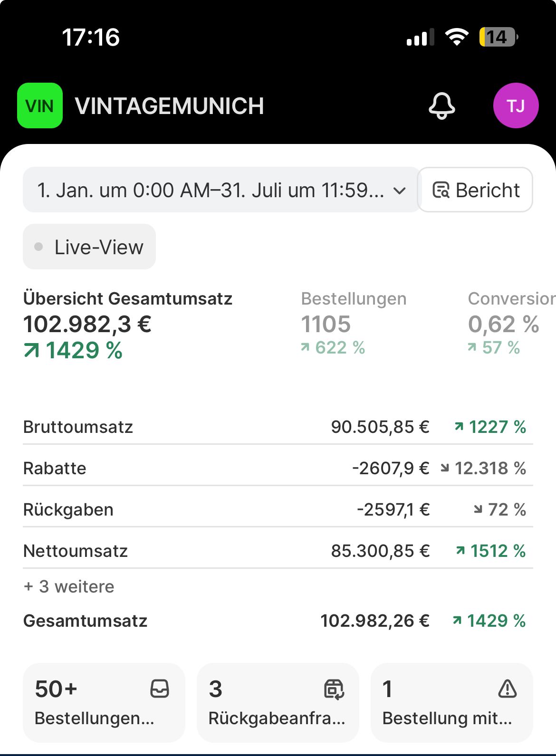Tap the warning triangle icon
Screen dimensions: 556x756
tap(507, 689)
